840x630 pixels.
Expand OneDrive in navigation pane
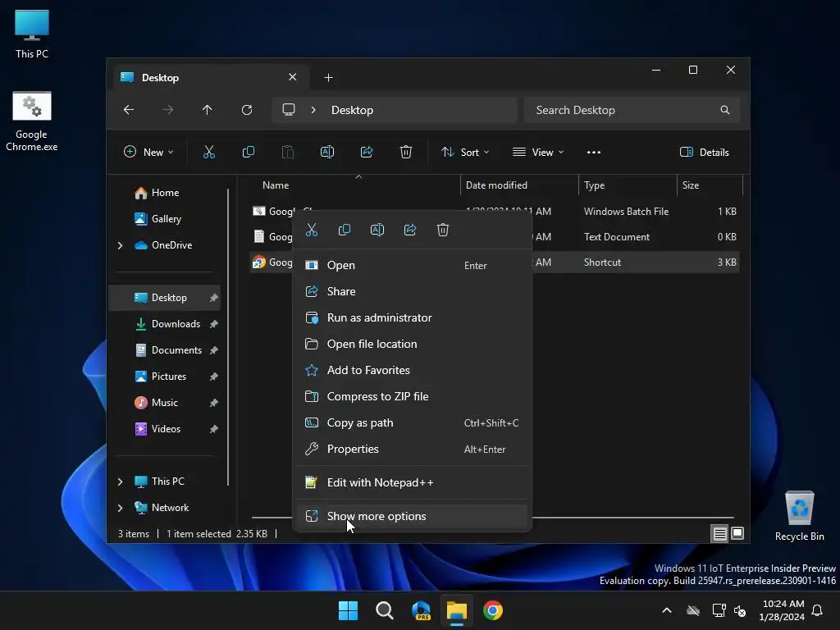pos(120,245)
